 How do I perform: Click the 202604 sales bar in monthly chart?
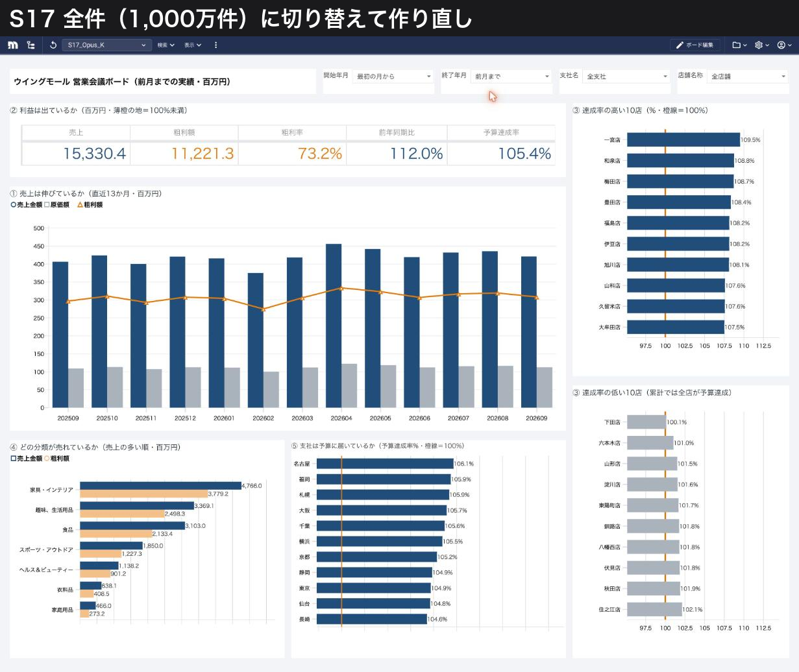tap(334, 326)
